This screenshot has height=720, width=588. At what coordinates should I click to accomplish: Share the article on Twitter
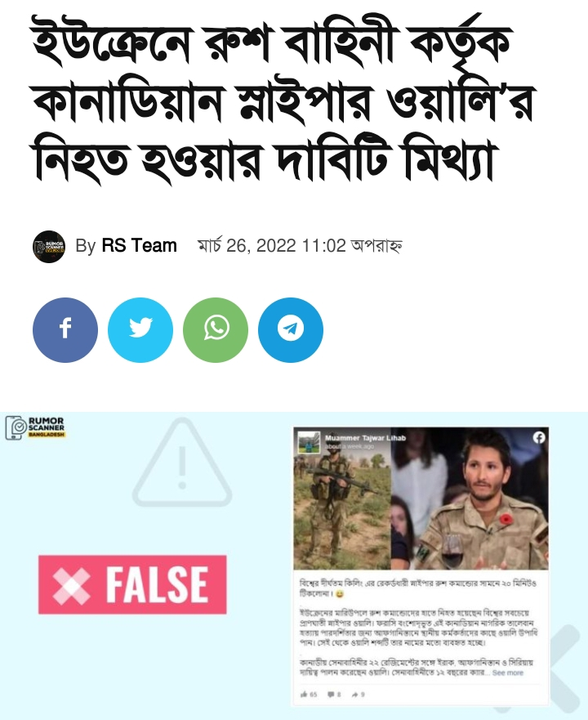tap(140, 329)
